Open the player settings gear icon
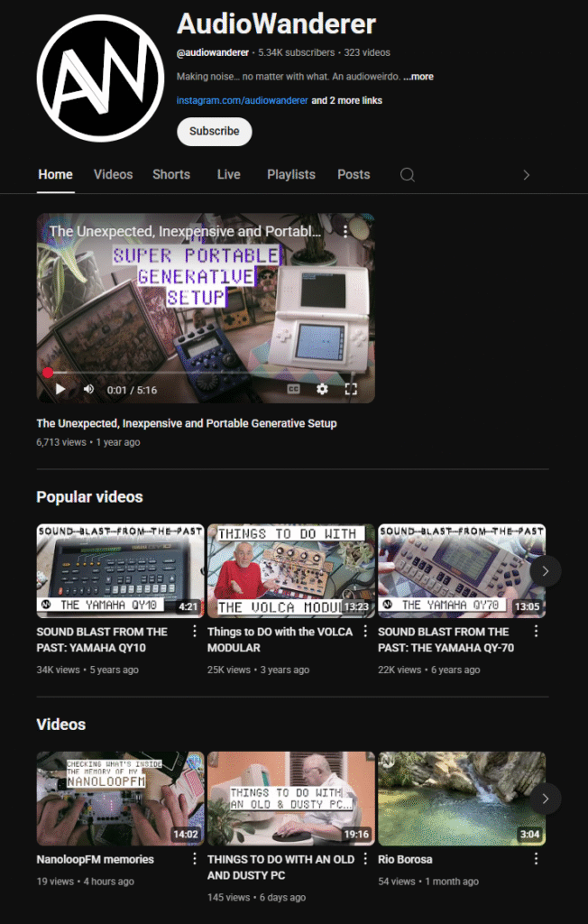This screenshot has width=588, height=924. 322,389
